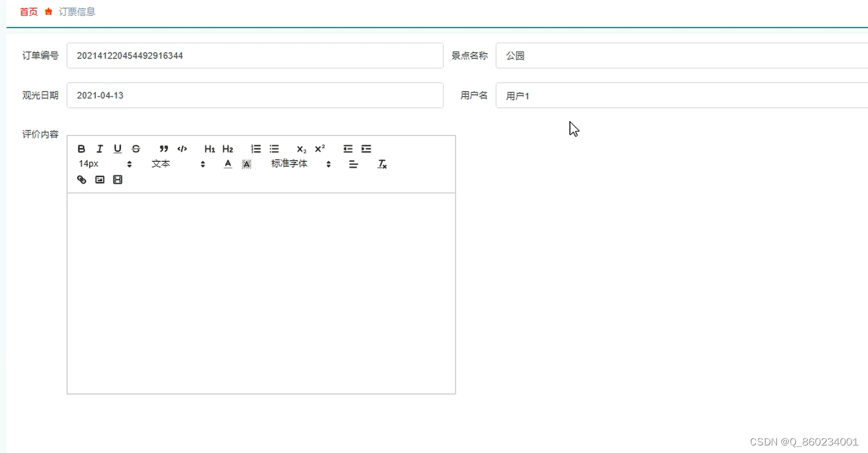
Task: Go to 首页 in the breadcrumb
Action: tap(29, 12)
